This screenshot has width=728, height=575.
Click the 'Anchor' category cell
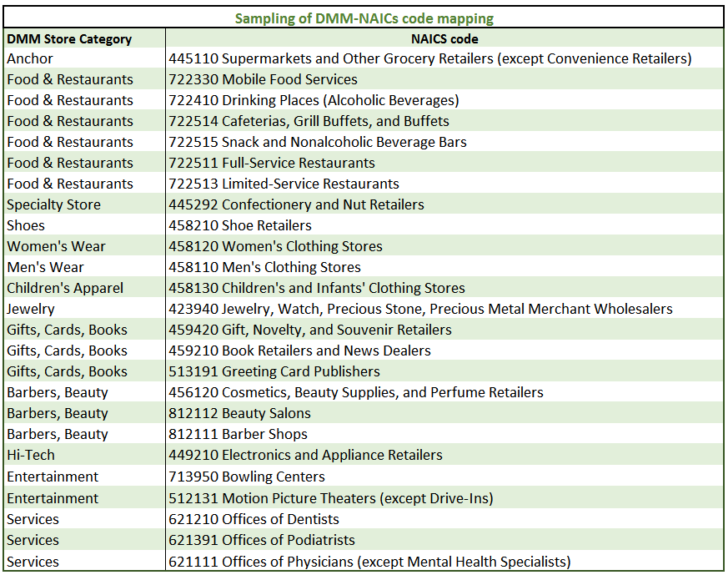[x=30, y=58]
